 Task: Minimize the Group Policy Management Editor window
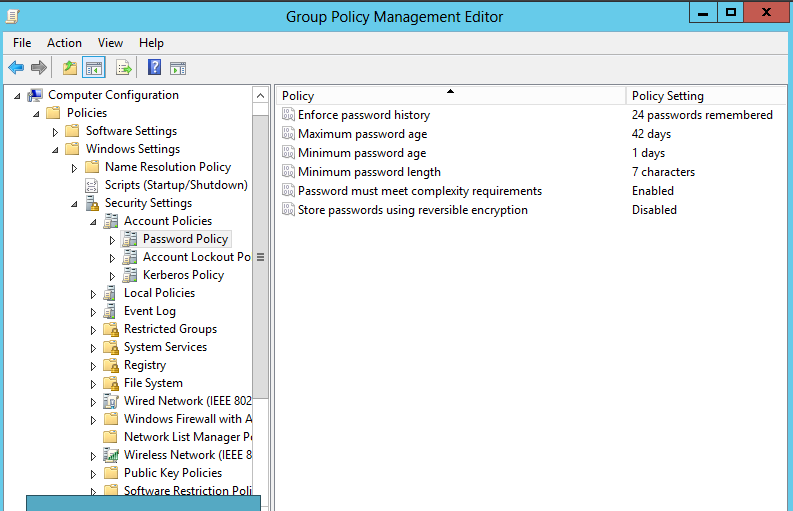pyautogui.click(x=703, y=13)
